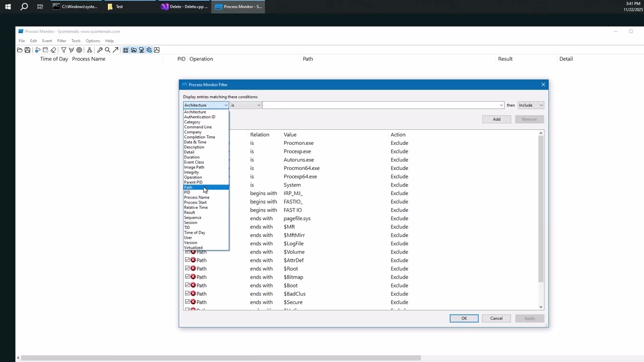Uncheck the $AttrDef filter checkbox
The width and height of the screenshot is (644, 362).
pos(187,260)
